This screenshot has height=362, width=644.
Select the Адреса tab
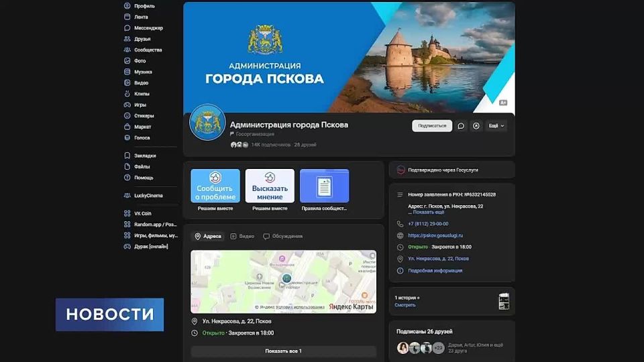click(x=208, y=237)
